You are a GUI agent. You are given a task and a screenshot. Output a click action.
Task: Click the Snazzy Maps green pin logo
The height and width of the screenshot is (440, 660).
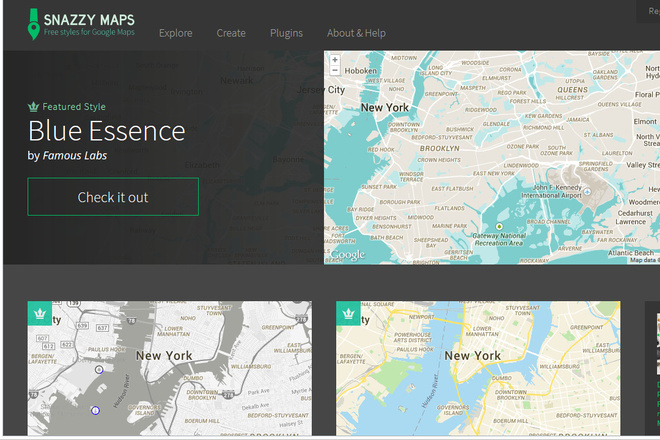pyautogui.click(x=34, y=24)
